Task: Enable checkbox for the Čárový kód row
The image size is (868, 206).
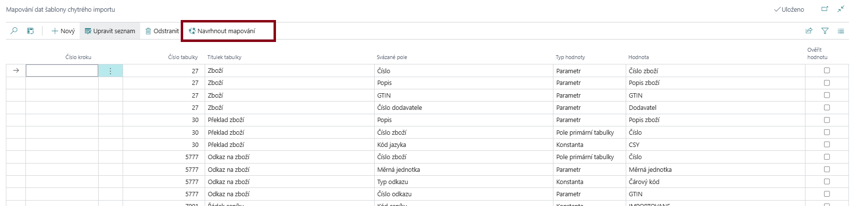Action: pyautogui.click(x=827, y=182)
